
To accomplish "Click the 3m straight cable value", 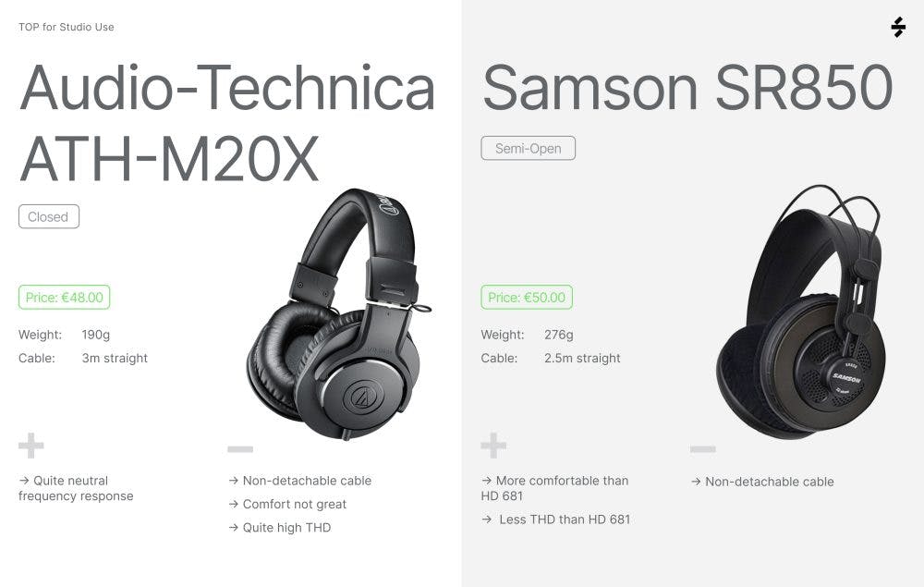I will tap(115, 358).
